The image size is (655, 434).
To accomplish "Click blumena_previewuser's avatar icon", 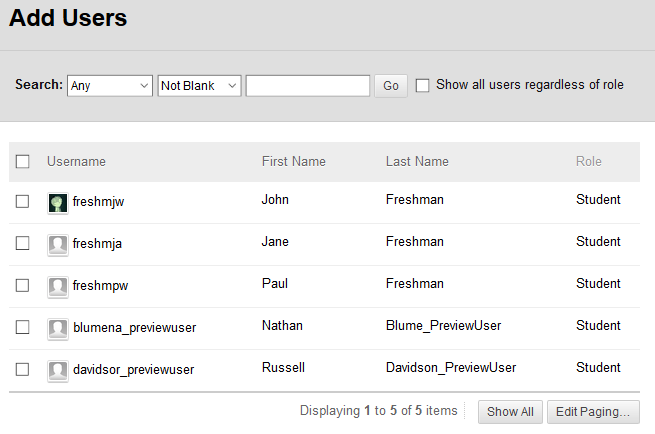I will (58, 329).
